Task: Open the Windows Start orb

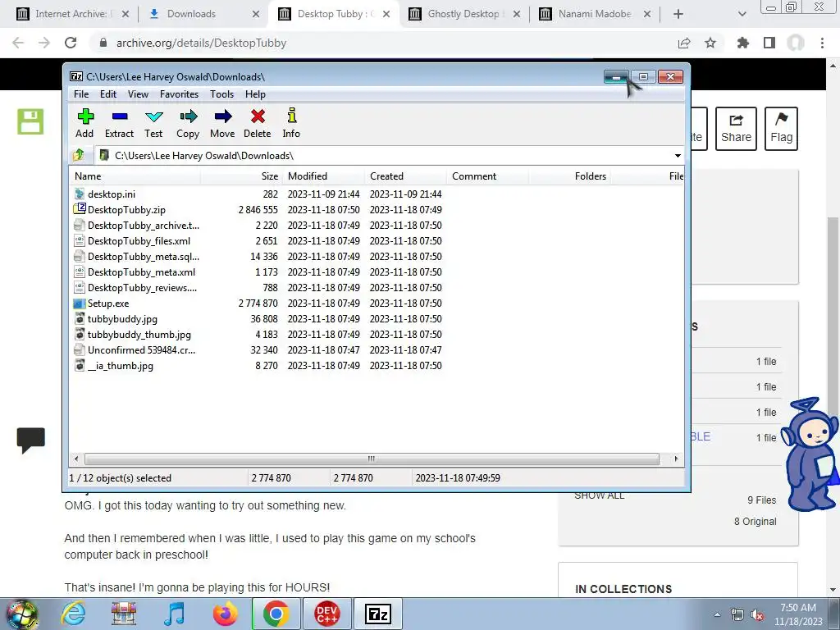Action: click(21, 614)
